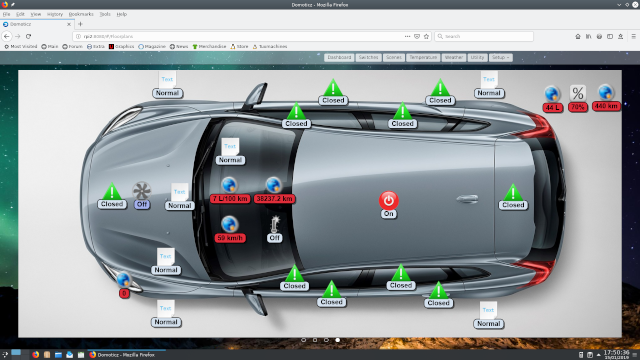Click the top-right tire Text note icon

pyautogui.click(x=489, y=79)
